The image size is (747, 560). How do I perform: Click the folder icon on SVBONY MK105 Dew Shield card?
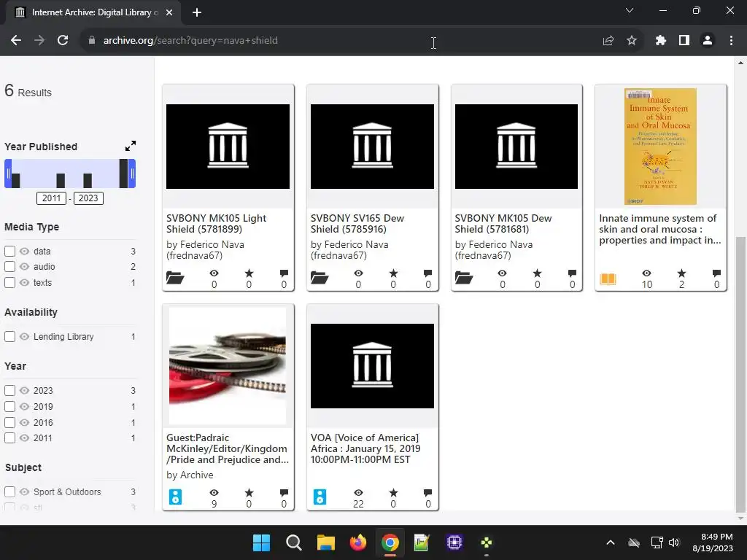(x=463, y=277)
